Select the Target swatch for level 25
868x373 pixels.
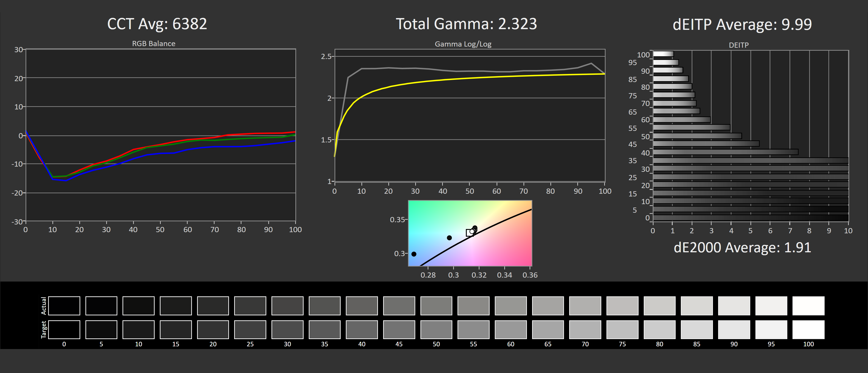point(250,329)
